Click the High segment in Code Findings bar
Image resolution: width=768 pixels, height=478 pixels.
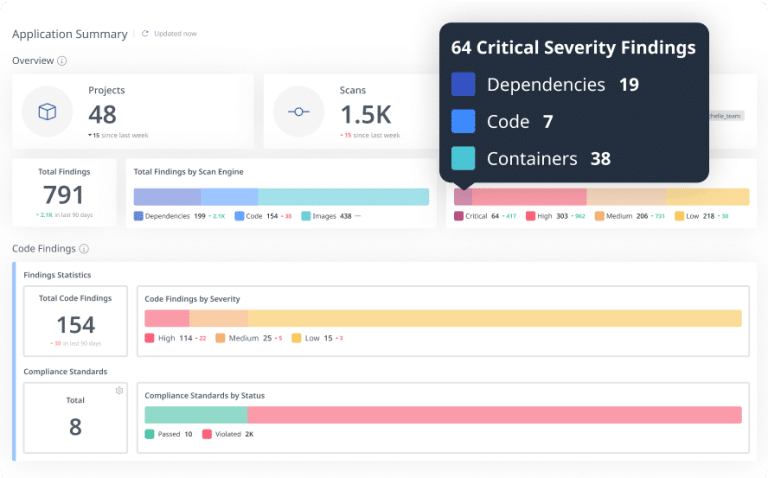[x=167, y=318]
